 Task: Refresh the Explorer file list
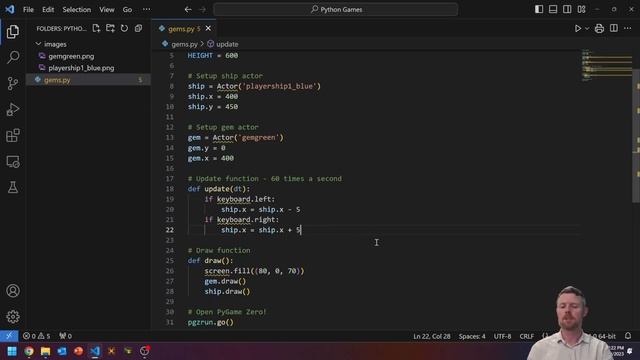pos(124,28)
